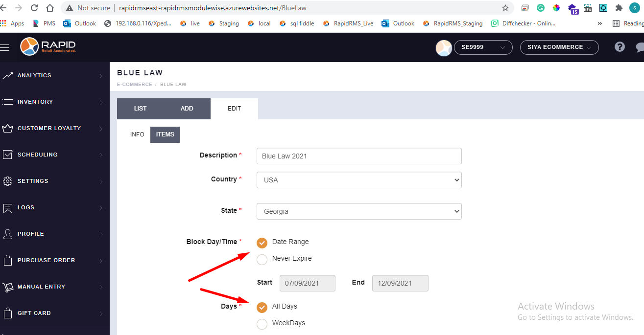Open the Country dropdown showing USA

(x=359, y=180)
